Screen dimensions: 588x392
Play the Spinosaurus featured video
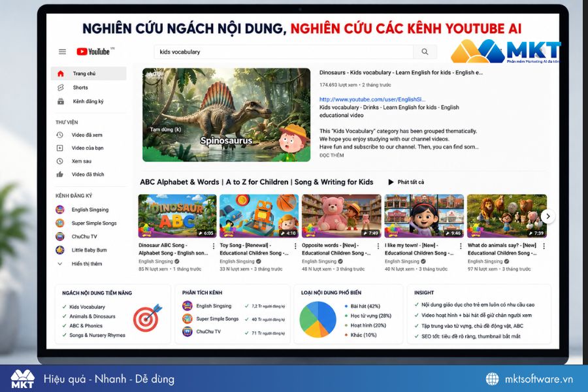[226, 115]
